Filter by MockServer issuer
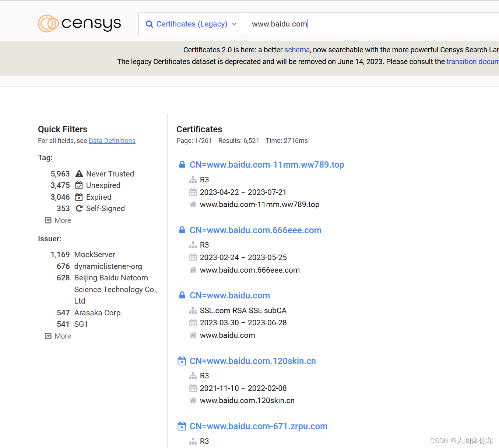499x448 pixels. pyautogui.click(x=95, y=255)
